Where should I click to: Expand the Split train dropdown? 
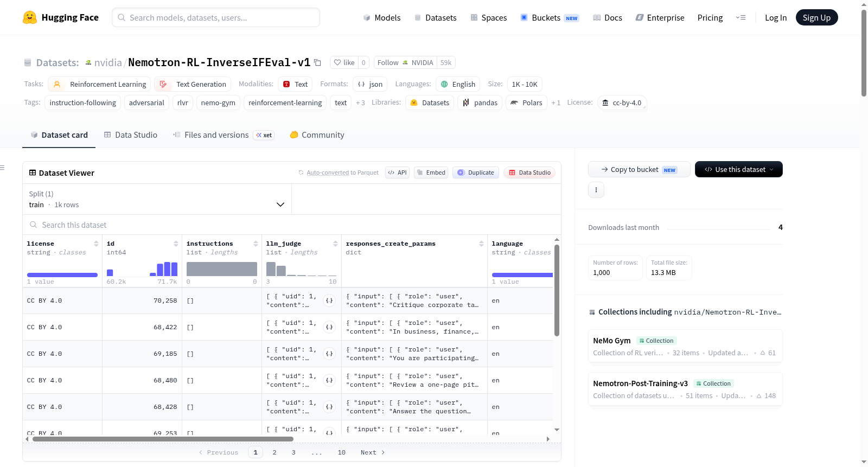(157, 199)
